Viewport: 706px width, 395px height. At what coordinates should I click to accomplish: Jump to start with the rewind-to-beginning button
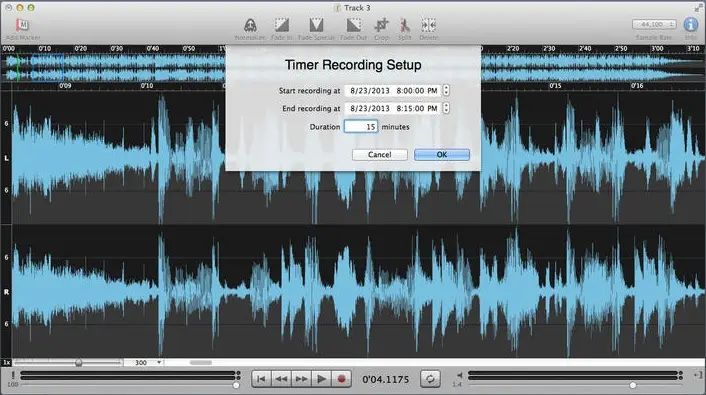(261, 379)
